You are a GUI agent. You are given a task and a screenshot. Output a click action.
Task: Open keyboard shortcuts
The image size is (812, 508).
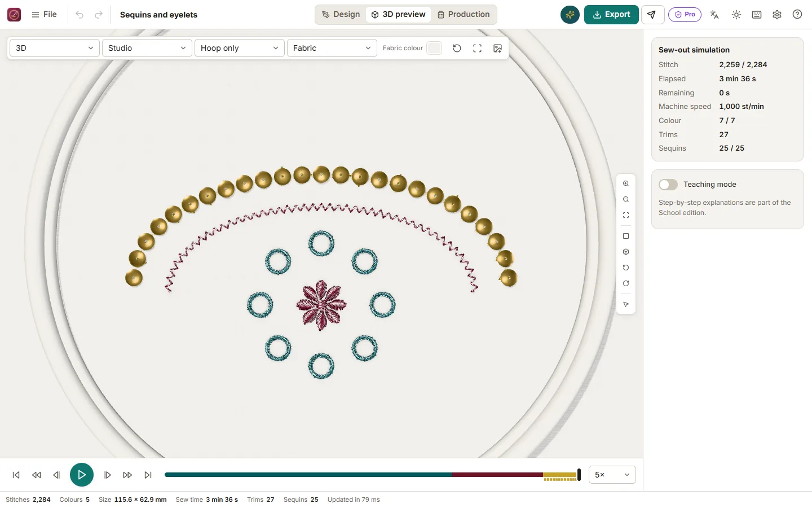pyautogui.click(x=757, y=15)
